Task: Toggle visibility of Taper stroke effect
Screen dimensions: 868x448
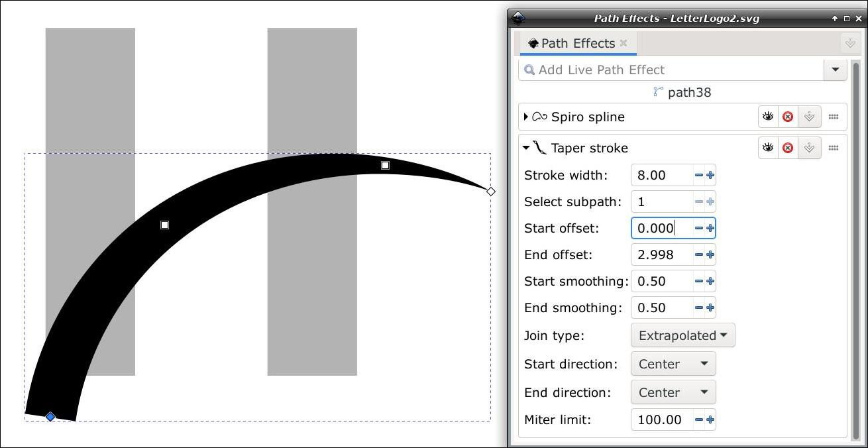Action: 768,148
